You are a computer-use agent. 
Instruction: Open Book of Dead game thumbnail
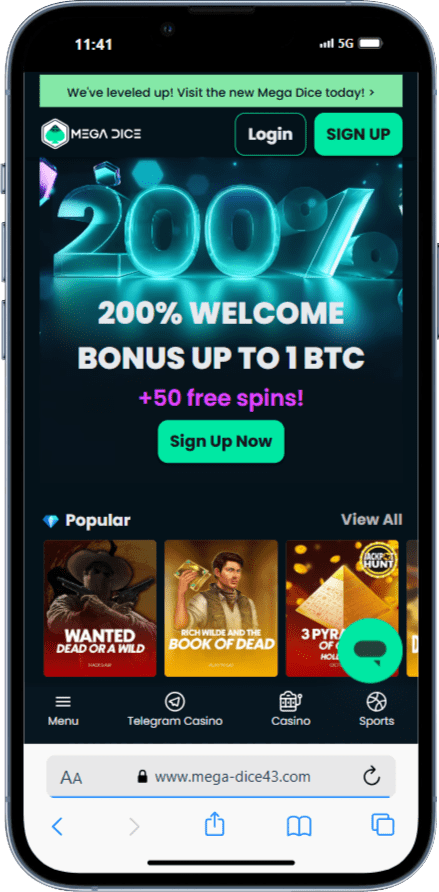[x=221, y=608]
